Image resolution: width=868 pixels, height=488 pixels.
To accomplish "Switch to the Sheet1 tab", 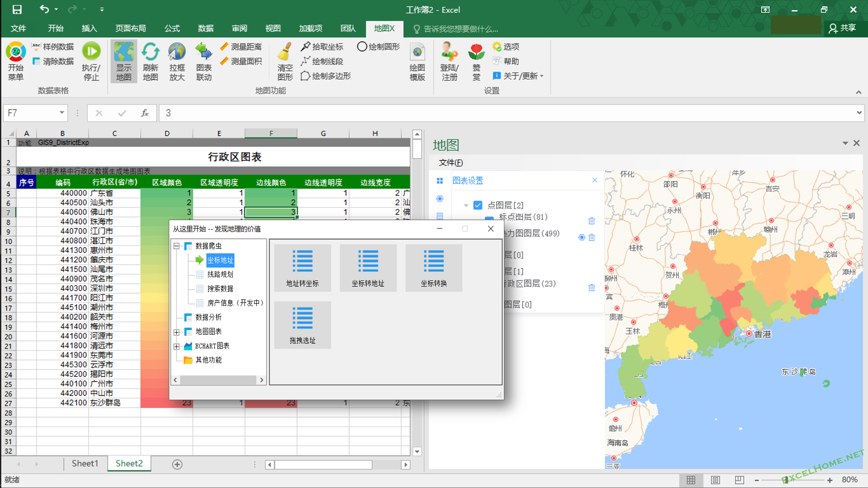I will pyautogui.click(x=85, y=464).
